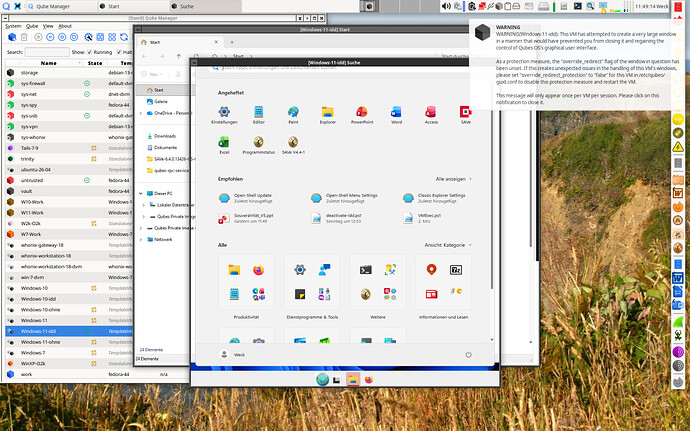Toggle the Halted show checkbox
The height and width of the screenshot is (431, 690).
click(x=118, y=52)
